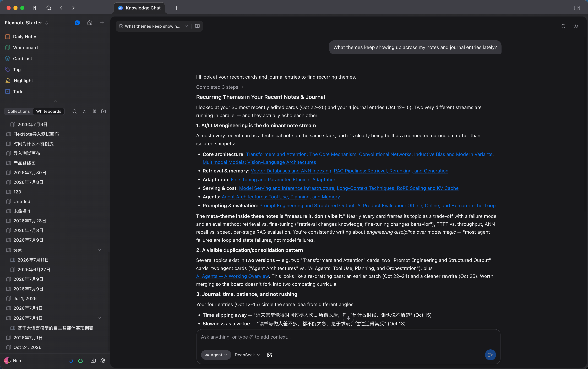Refresh the chat using the reload icon
This screenshot has height=369, width=588.
[563, 26]
